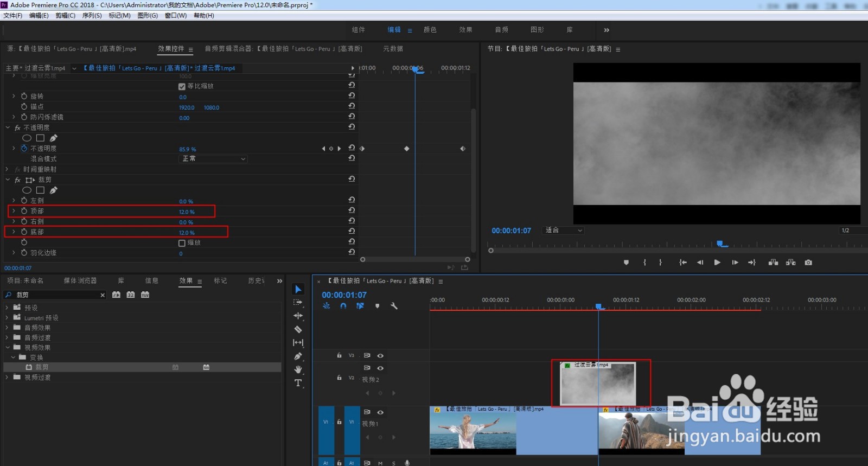
Task: Open File menu
Action: (12, 16)
